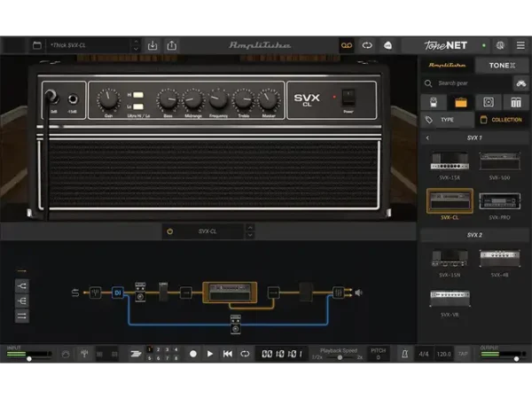Step to the next amp model arrow
The height and width of the screenshot is (399, 532).
[x=250, y=235]
